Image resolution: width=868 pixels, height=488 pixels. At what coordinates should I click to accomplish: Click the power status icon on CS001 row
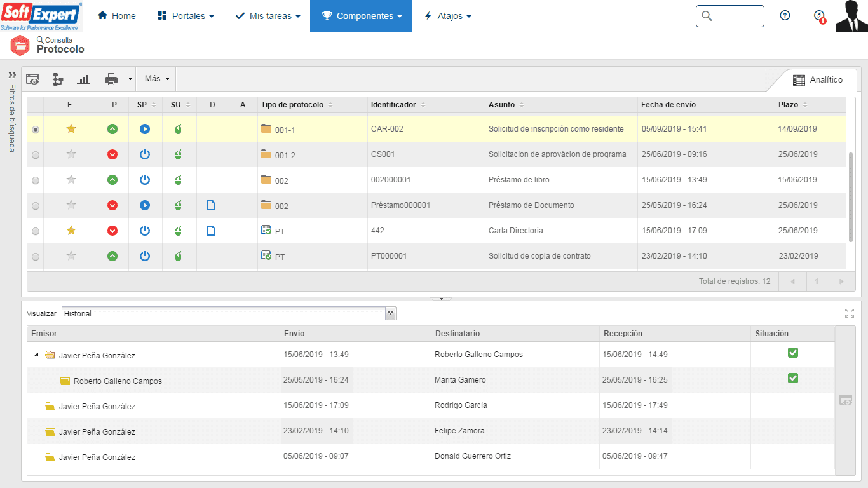(x=145, y=154)
